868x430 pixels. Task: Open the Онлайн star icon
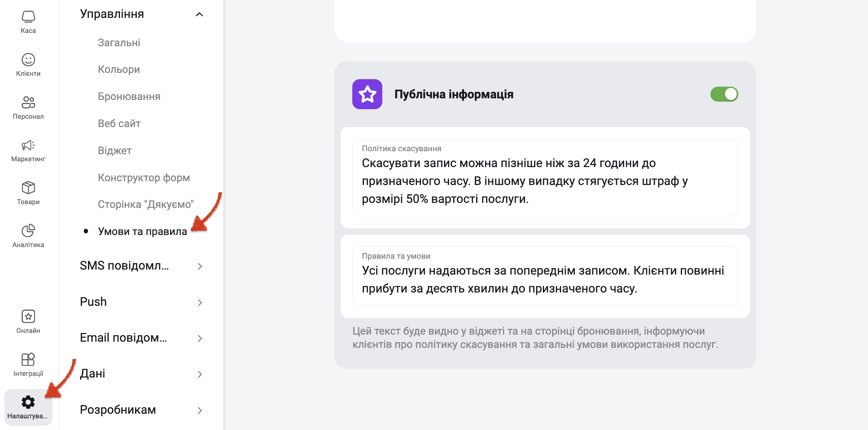[x=28, y=316]
